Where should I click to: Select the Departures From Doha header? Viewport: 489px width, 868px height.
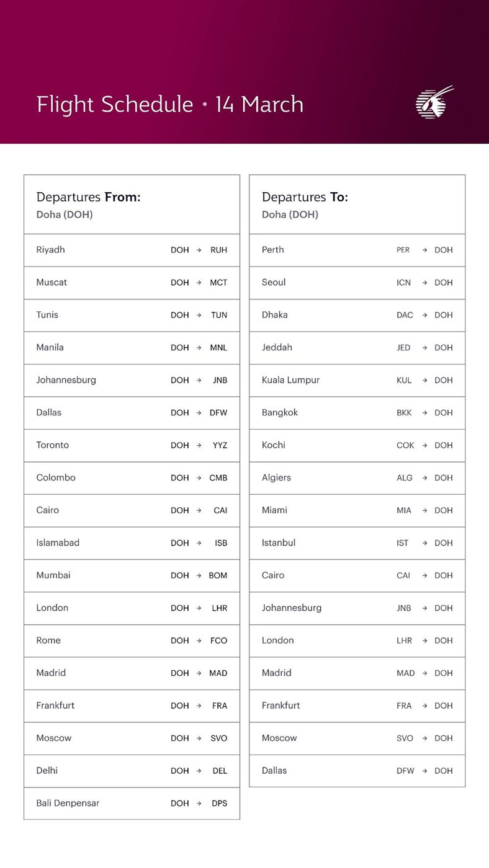point(132,205)
